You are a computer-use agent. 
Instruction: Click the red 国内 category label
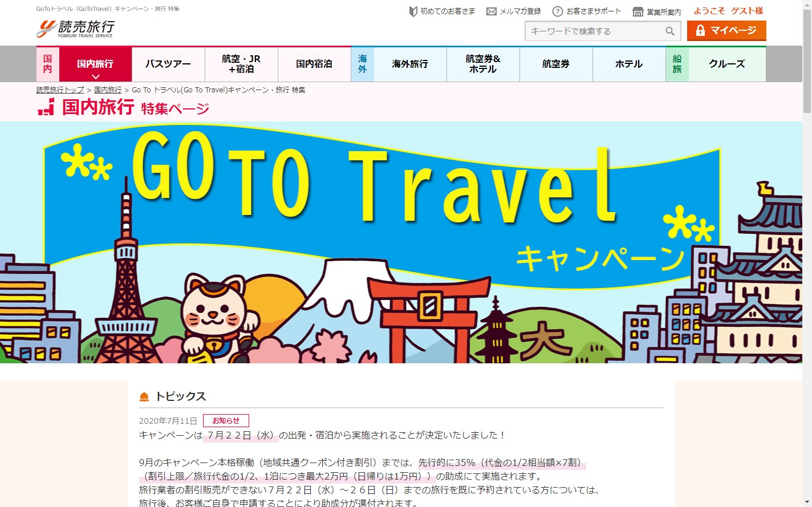[x=48, y=64]
